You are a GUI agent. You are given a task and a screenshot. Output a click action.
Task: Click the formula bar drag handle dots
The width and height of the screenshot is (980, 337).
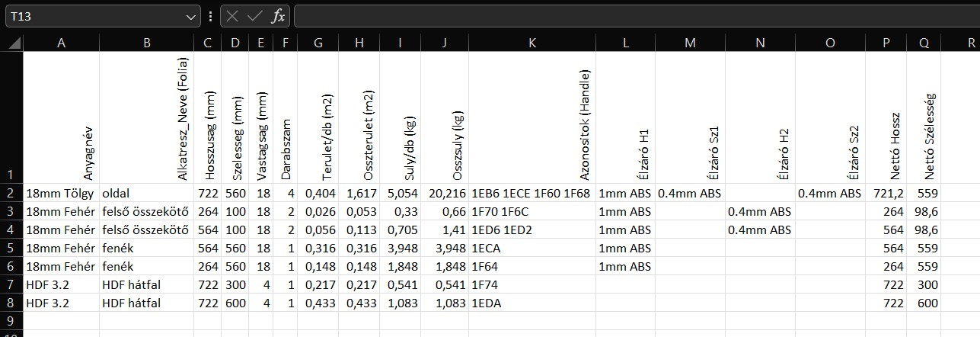210,16
